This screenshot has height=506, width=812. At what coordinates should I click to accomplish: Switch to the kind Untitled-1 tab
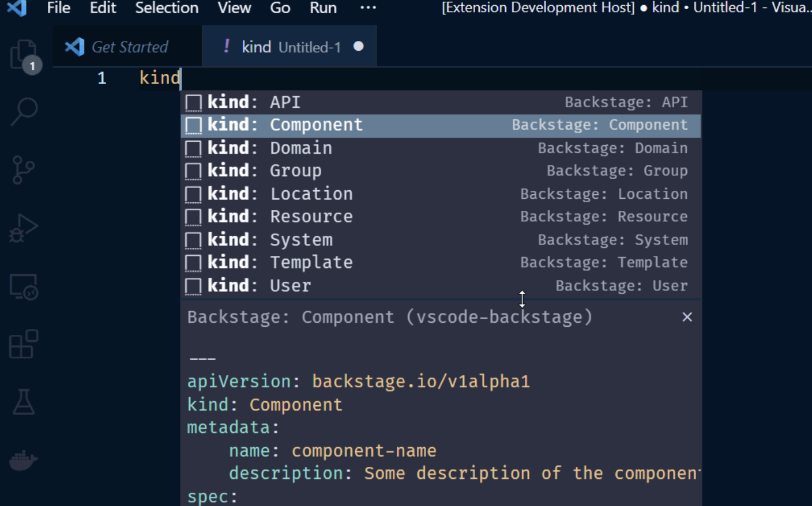click(289, 47)
